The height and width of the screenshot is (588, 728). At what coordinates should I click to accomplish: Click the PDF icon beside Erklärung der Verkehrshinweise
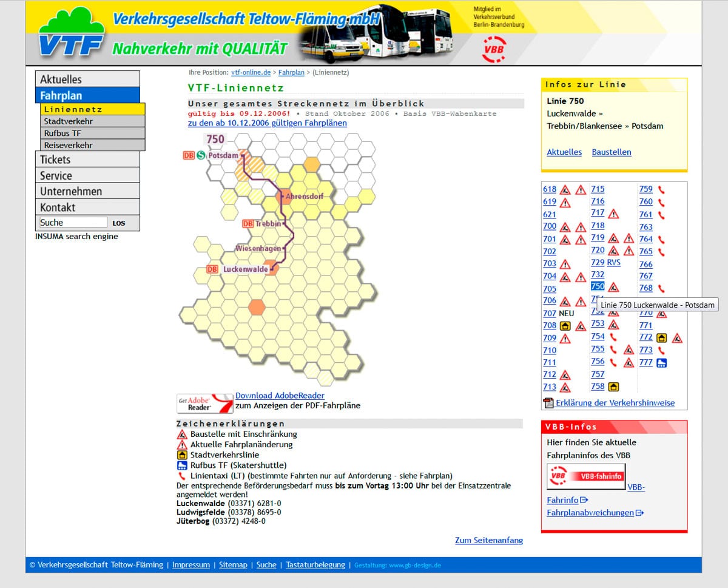[x=548, y=403]
